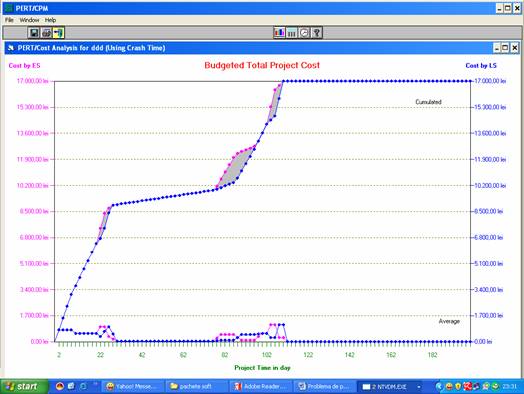Click the PERT/Cost Analysis window title icon

pos(11,48)
